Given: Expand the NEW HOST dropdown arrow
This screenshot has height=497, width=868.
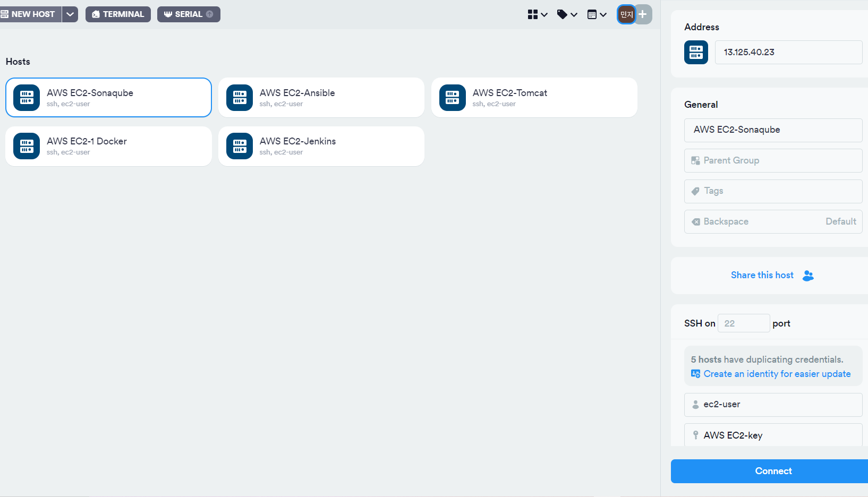Looking at the screenshot, I should pyautogui.click(x=70, y=14).
